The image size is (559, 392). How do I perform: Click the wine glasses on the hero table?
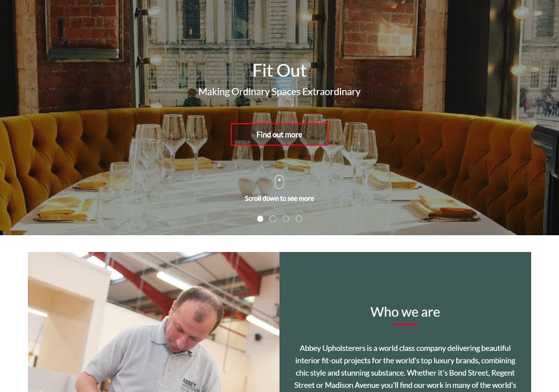pos(249,150)
